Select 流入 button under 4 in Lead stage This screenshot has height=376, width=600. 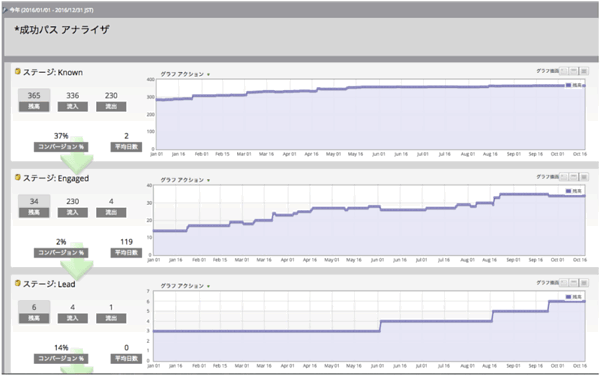coord(73,318)
